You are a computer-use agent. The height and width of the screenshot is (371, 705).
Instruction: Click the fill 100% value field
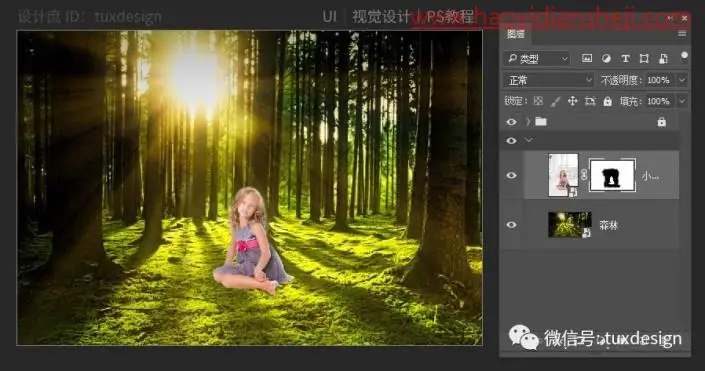[x=659, y=101]
